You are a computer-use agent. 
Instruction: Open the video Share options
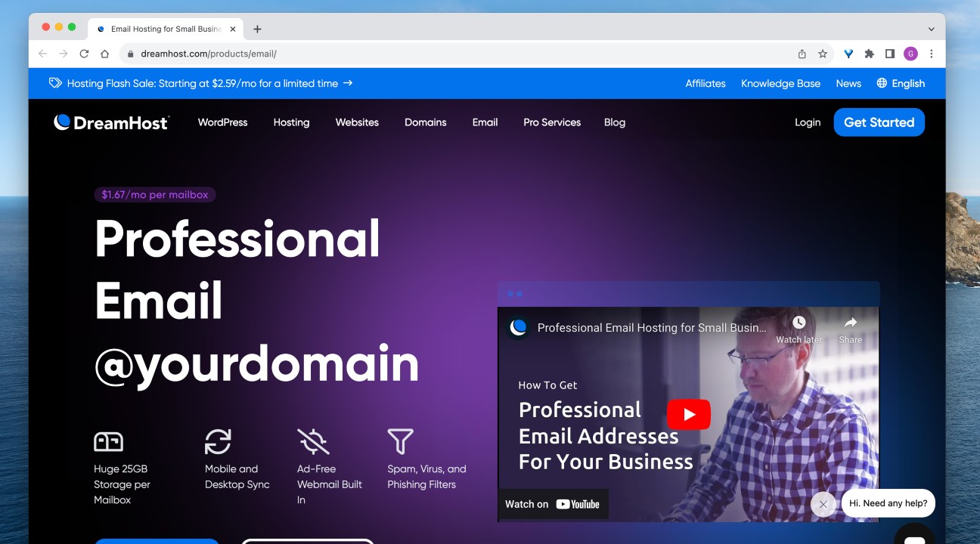[x=849, y=323]
